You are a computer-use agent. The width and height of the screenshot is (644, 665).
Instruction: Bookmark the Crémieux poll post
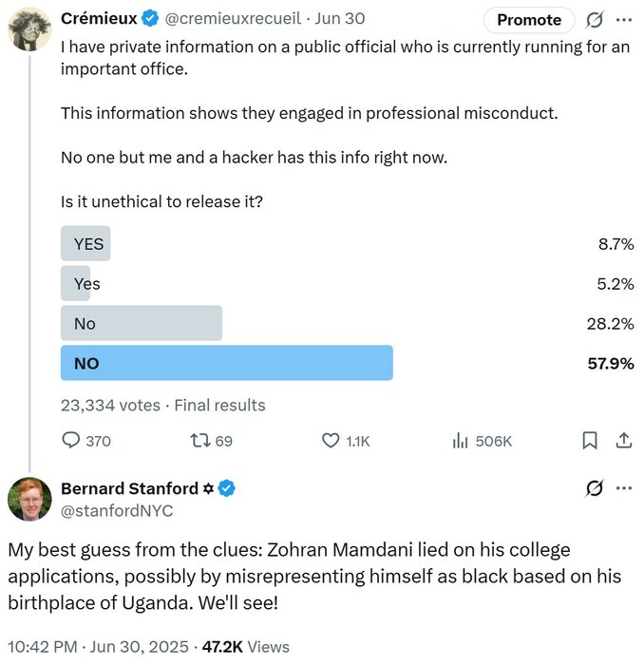click(590, 441)
